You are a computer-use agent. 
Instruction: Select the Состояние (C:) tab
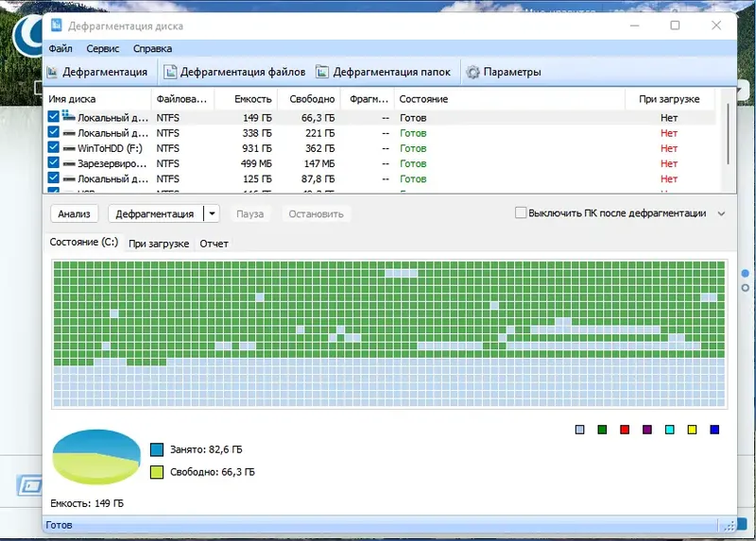coord(83,243)
